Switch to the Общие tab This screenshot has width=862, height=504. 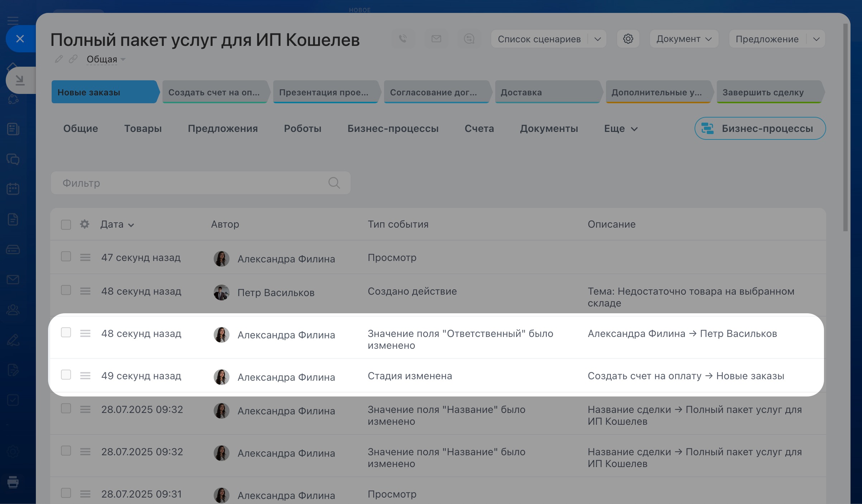[81, 128]
